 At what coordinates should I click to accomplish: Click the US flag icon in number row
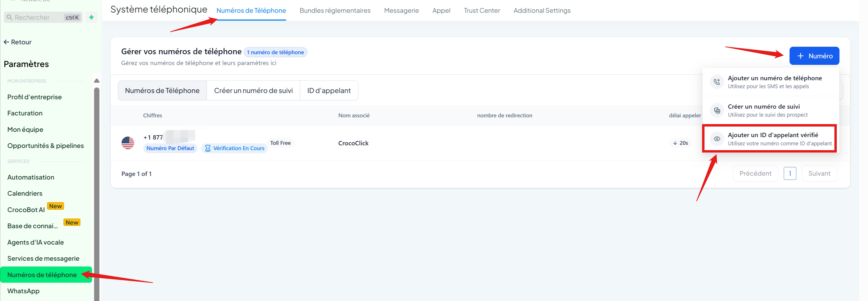[x=128, y=143]
